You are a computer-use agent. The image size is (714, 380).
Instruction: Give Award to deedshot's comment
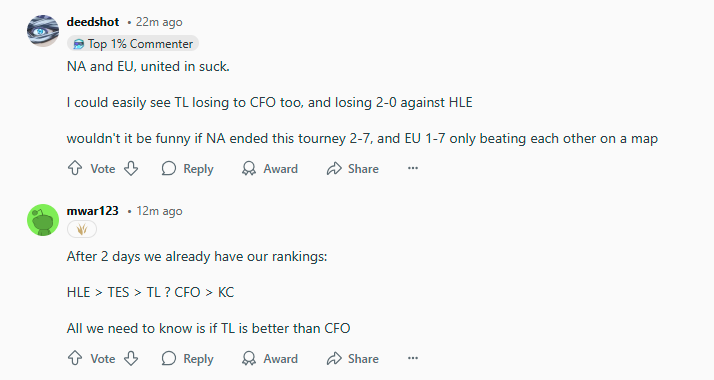point(270,168)
